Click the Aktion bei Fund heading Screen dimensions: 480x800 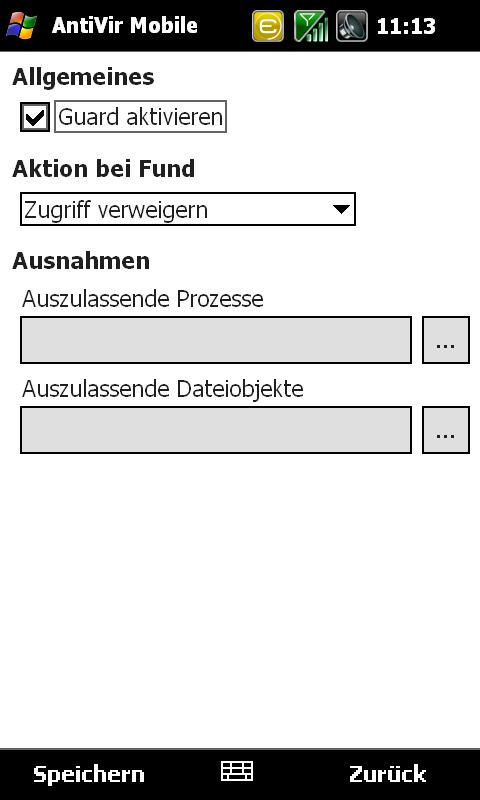[104, 168]
